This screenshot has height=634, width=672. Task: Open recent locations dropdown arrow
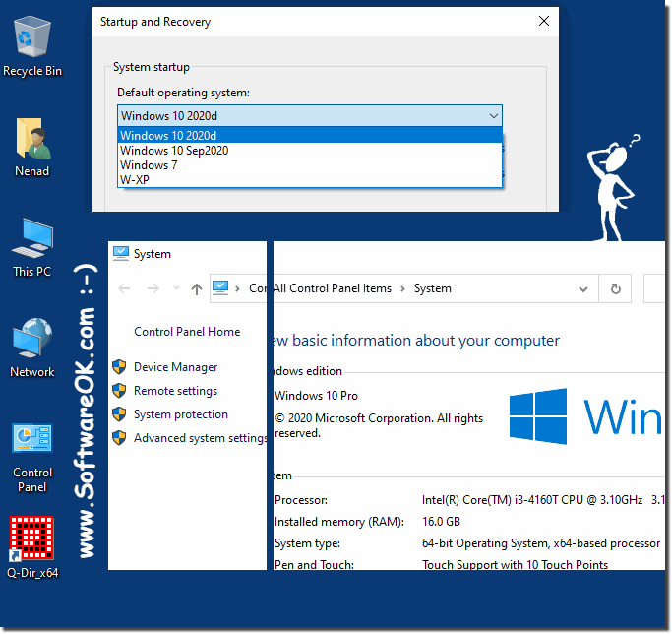tap(176, 288)
